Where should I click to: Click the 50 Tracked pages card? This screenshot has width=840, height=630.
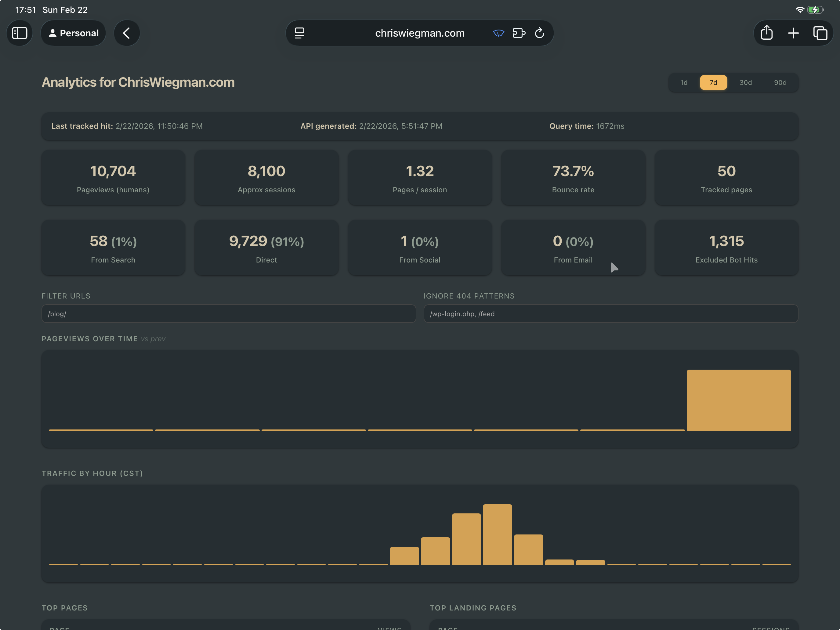point(726,178)
